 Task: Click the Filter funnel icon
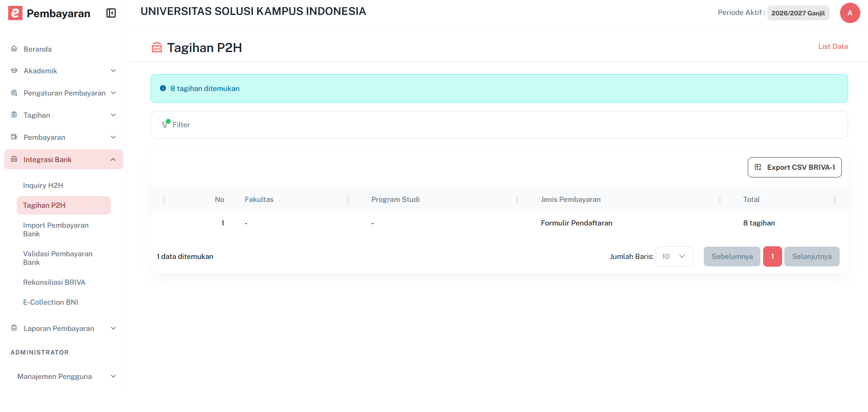[166, 124]
